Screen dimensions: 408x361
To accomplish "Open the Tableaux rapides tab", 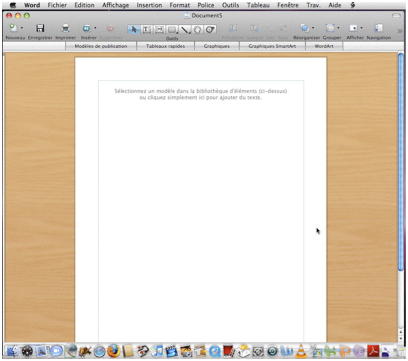I will pos(165,46).
